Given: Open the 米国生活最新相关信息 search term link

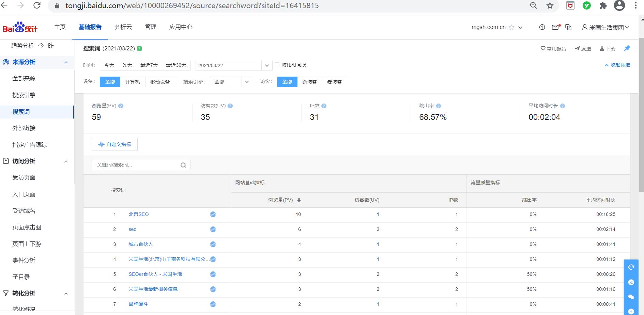Looking at the screenshot, I should point(153,289).
